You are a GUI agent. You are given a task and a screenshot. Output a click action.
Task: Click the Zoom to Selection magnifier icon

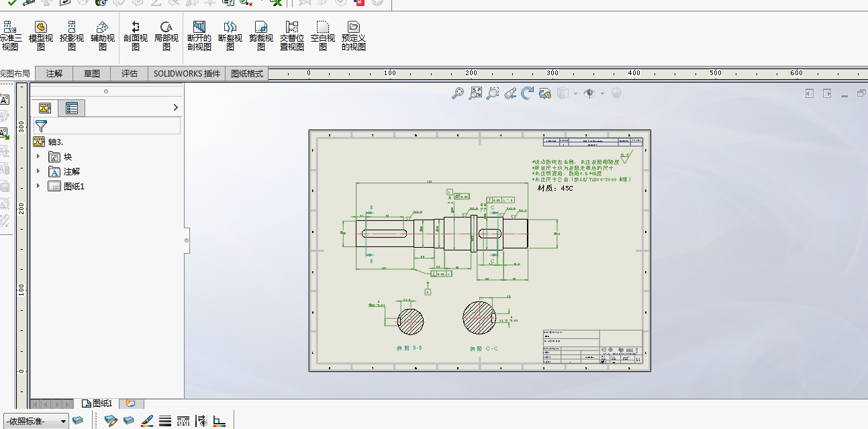tap(493, 94)
